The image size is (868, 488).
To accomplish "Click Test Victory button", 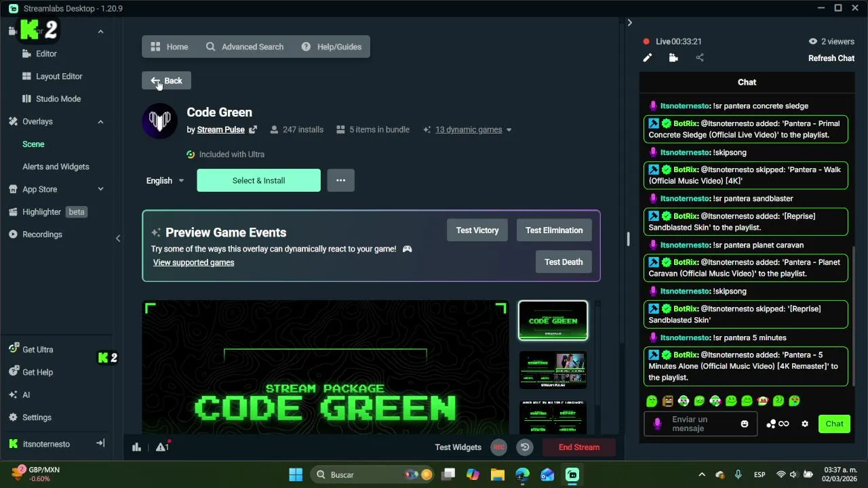I will pos(477,230).
